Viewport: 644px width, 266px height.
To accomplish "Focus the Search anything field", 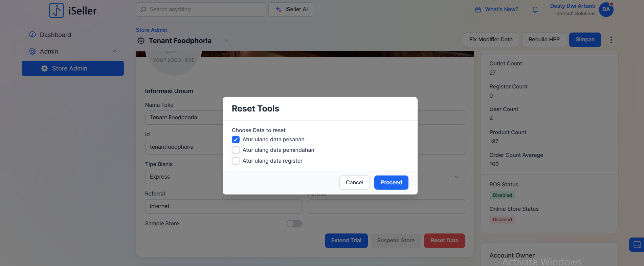I will pos(203,9).
